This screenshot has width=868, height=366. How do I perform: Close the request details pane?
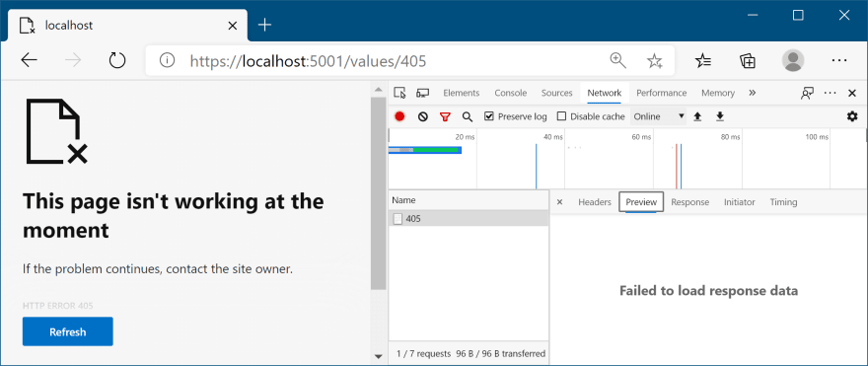pyautogui.click(x=559, y=202)
